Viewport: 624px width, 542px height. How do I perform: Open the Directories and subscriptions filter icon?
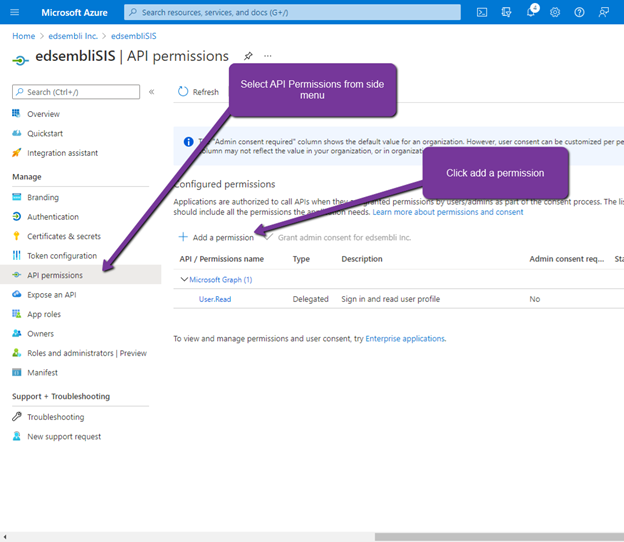click(x=506, y=12)
